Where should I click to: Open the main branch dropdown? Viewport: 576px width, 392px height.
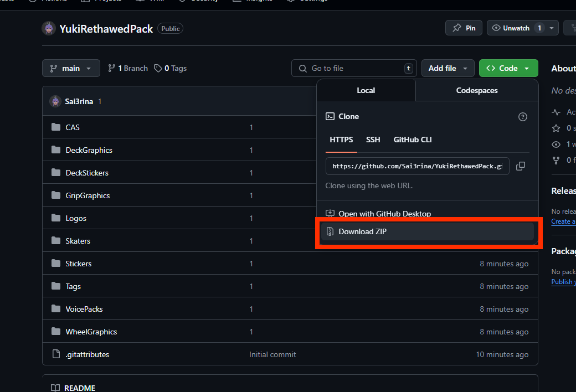coord(71,69)
